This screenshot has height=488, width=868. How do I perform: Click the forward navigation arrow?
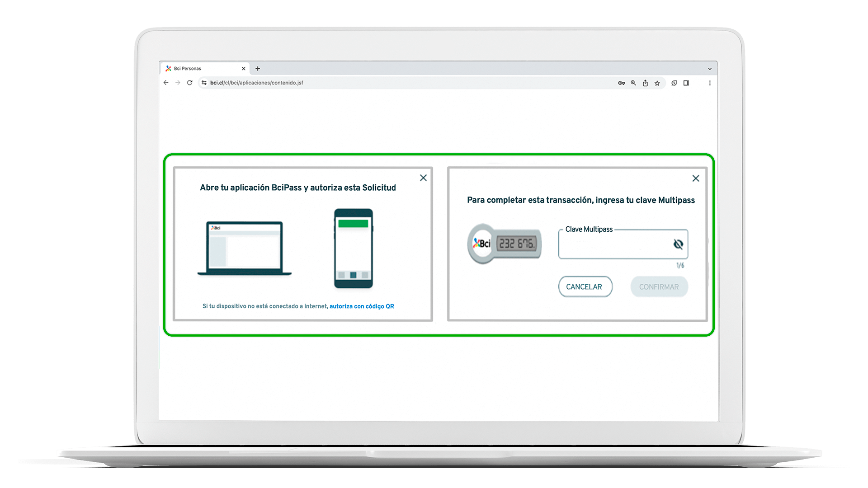tap(178, 83)
